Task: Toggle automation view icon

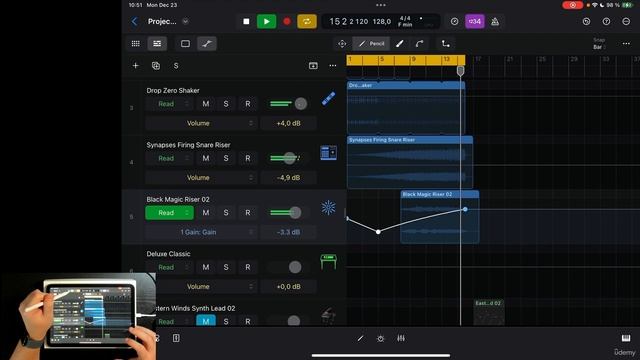Action: coord(207,44)
